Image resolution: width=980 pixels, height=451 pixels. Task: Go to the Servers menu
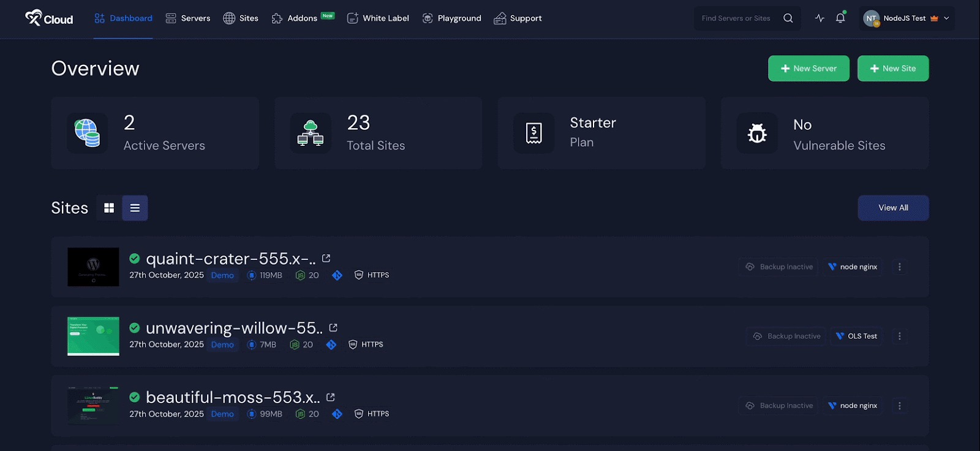(188, 18)
